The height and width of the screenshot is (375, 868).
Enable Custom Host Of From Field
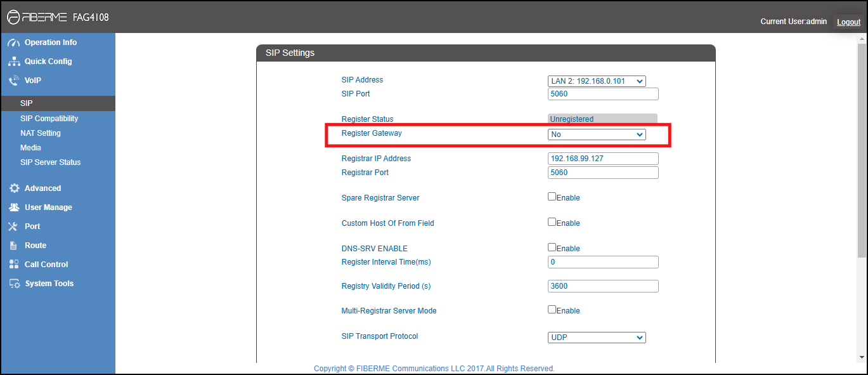click(x=552, y=222)
